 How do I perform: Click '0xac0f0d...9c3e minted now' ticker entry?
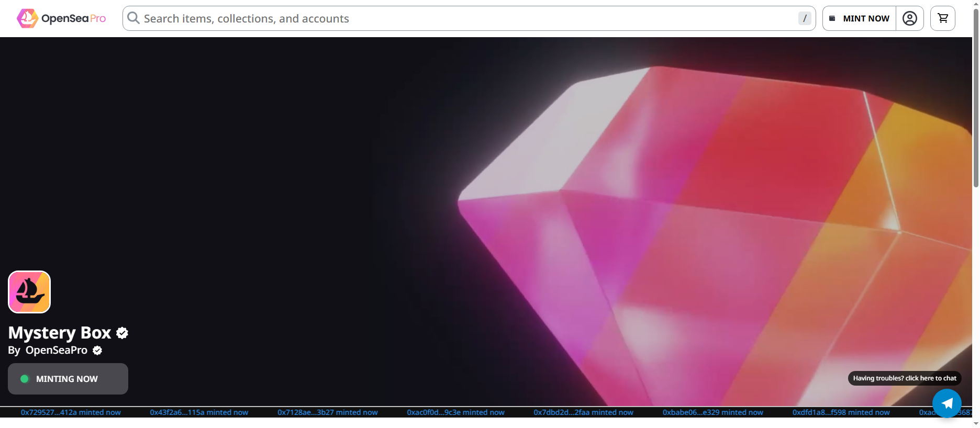[456, 412]
